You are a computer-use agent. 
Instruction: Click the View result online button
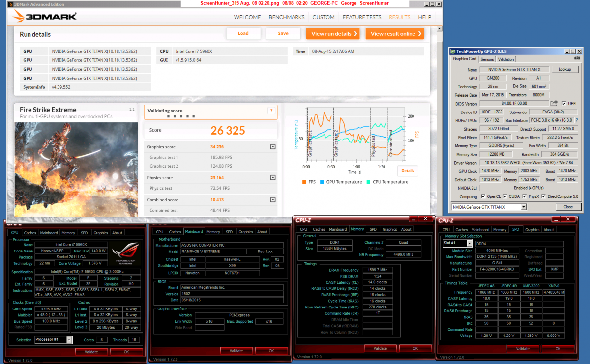click(394, 34)
